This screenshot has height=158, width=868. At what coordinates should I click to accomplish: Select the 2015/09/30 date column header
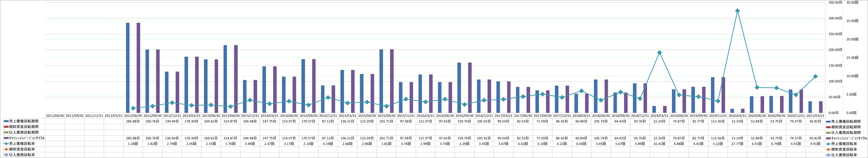pyautogui.click(x=386, y=116)
